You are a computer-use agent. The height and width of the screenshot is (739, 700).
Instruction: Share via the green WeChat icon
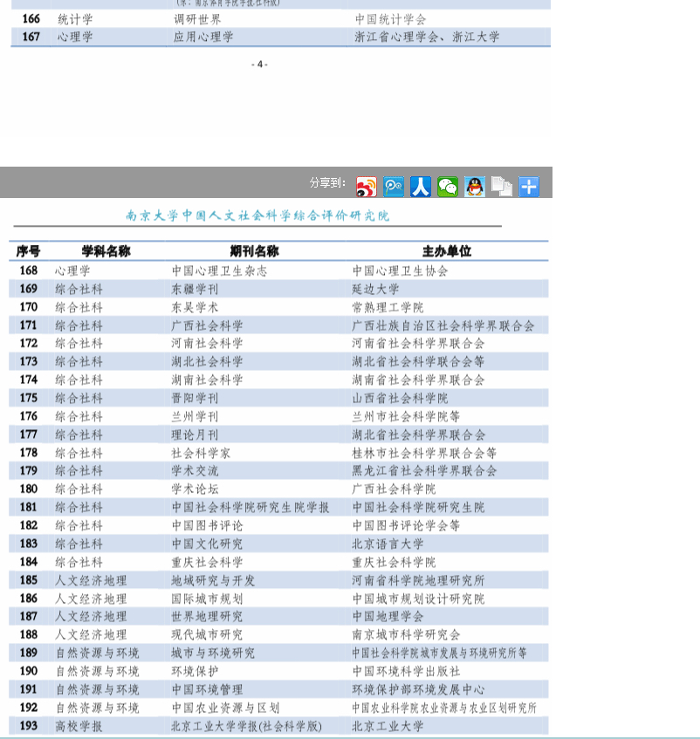(448, 187)
